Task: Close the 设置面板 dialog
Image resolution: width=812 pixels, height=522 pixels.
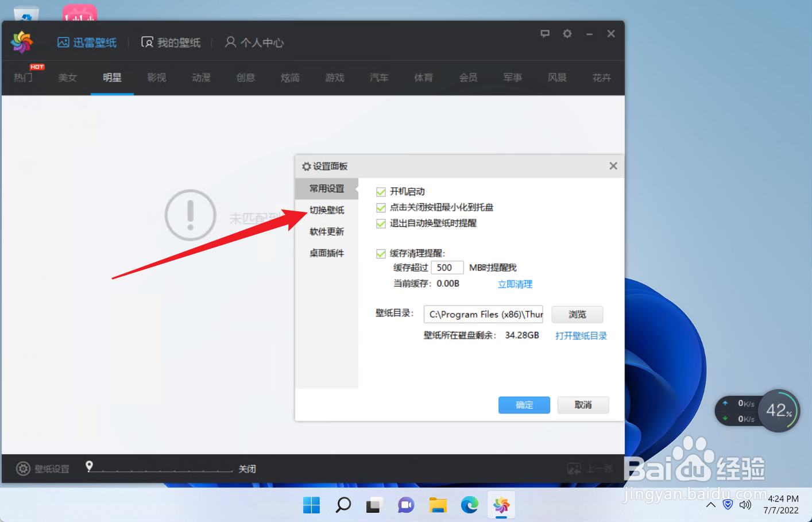Action: point(613,166)
